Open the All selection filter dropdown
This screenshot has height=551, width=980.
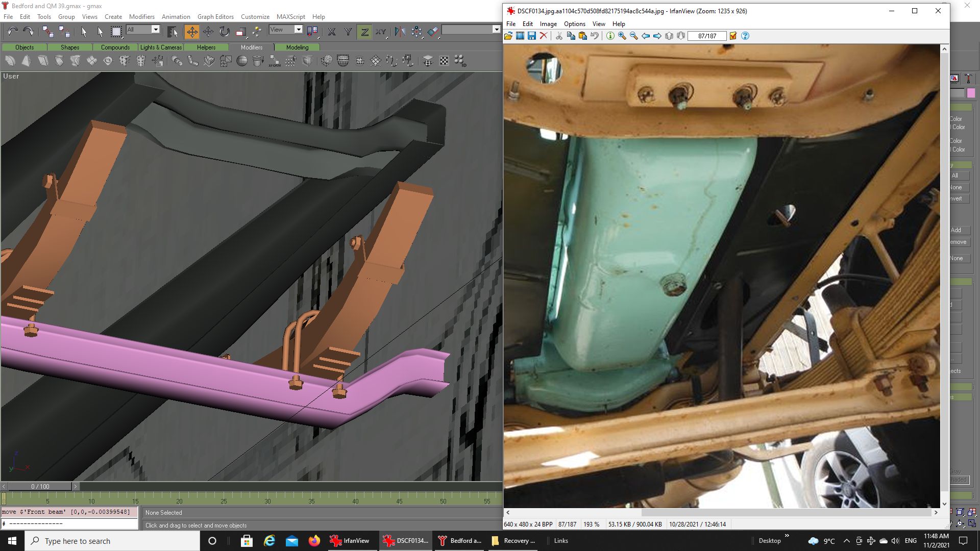point(156,30)
